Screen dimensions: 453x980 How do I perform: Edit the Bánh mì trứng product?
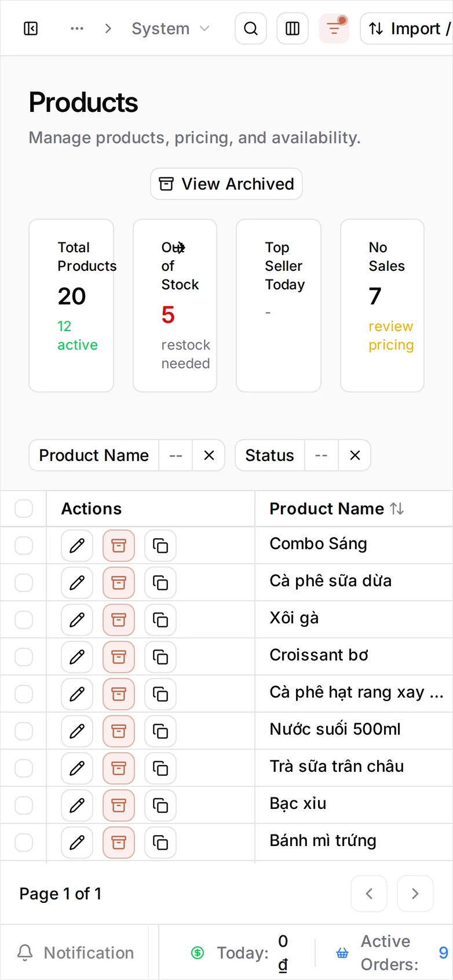[x=77, y=843]
